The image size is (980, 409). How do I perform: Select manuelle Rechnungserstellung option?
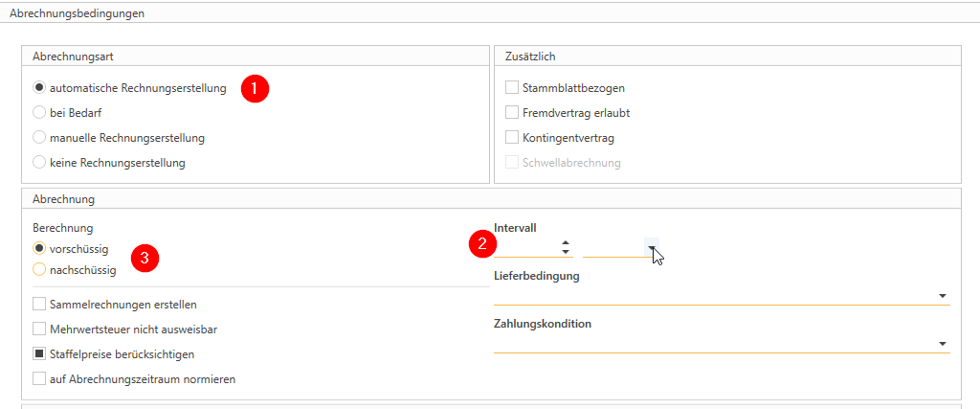pyautogui.click(x=40, y=138)
